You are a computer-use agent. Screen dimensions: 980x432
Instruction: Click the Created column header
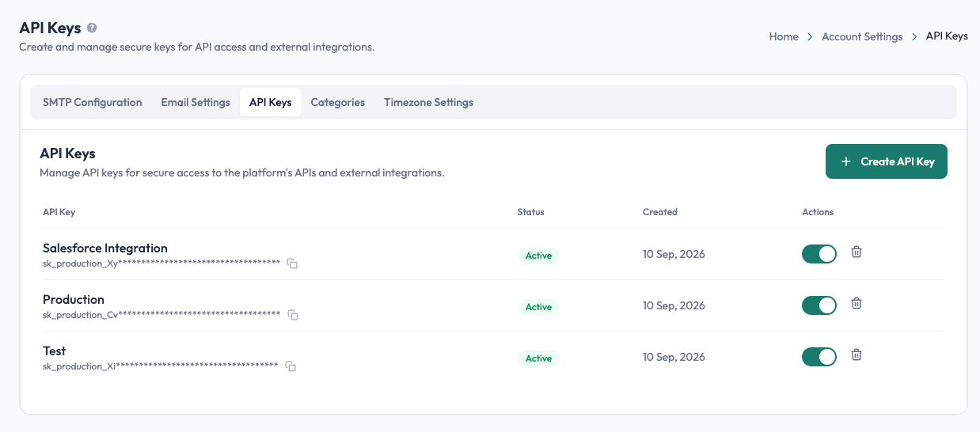tap(660, 212)
